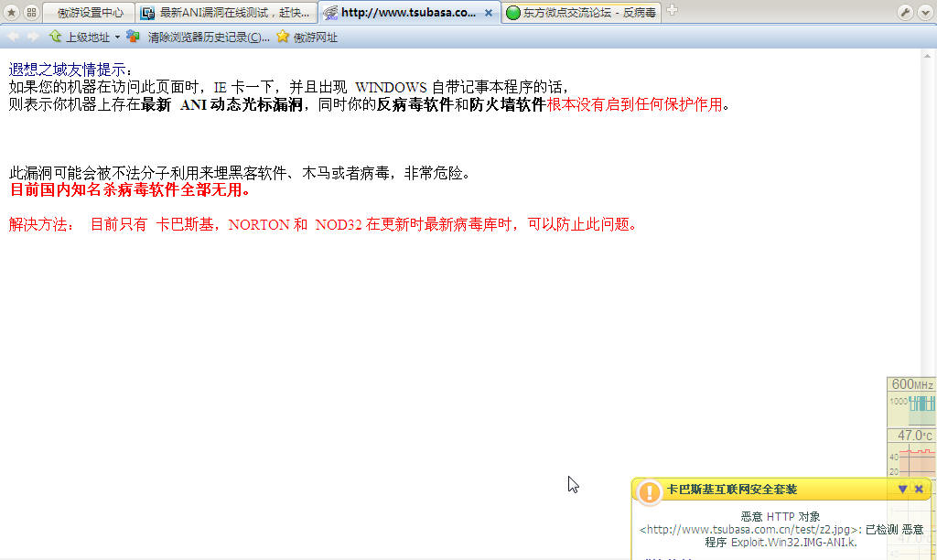Click the Exploit.Win32.IMG-ANI.k text in popup
937x560 pixels.
tap(793, 542)
